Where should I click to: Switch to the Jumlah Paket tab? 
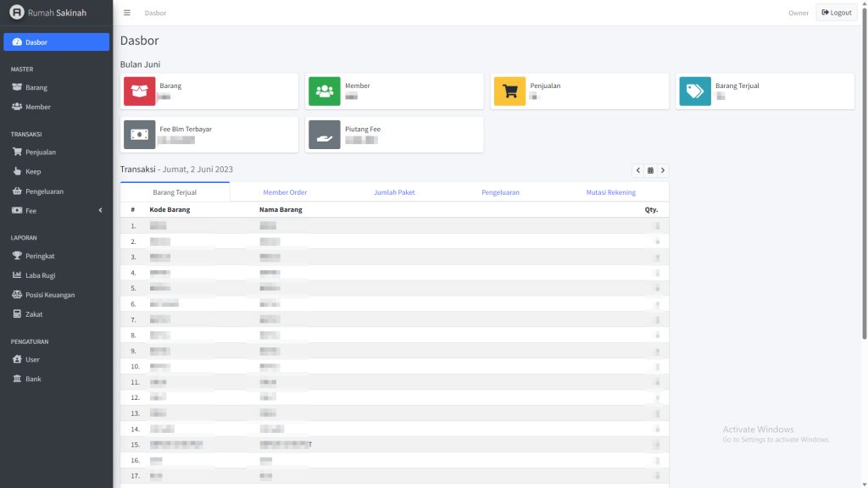pyautogui.click(x=394, y=192)
